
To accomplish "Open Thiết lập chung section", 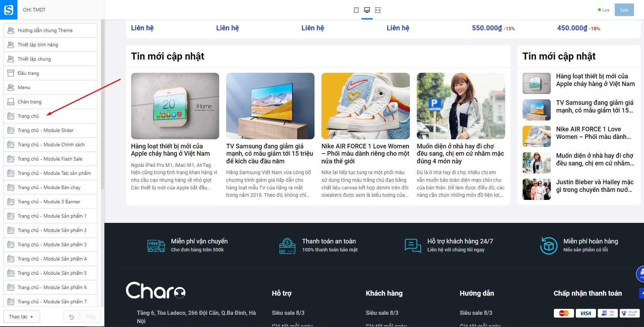I will (x=50, y=59).
